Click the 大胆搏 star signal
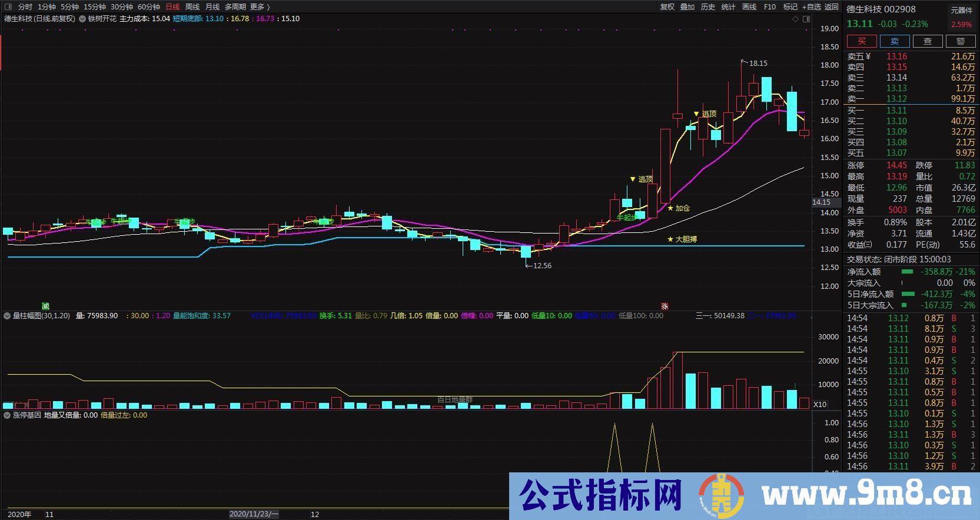The width and height of the screenshot is (980, 520). tap(682, 239)
